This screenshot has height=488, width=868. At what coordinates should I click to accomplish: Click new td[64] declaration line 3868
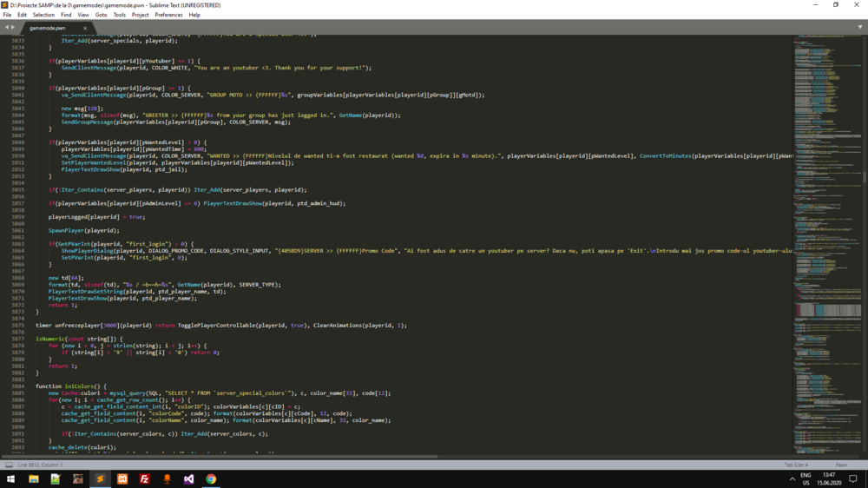pos(66,278)
